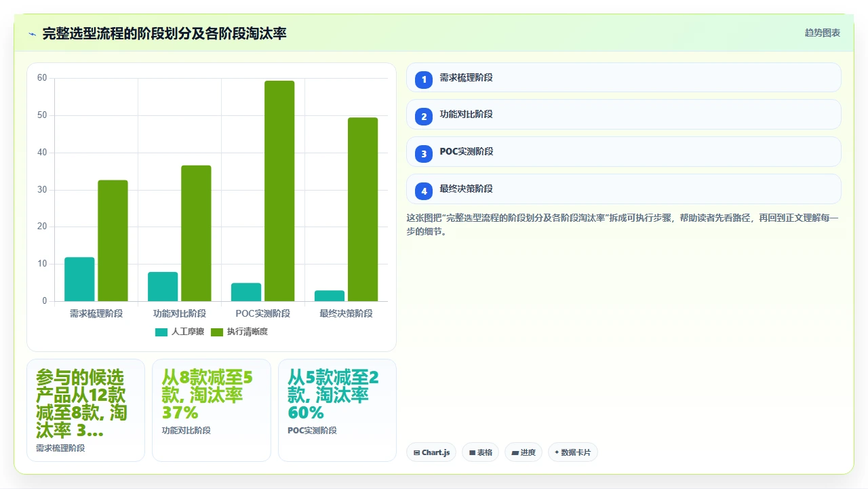Click the y-axis value 30

(42, 190)
